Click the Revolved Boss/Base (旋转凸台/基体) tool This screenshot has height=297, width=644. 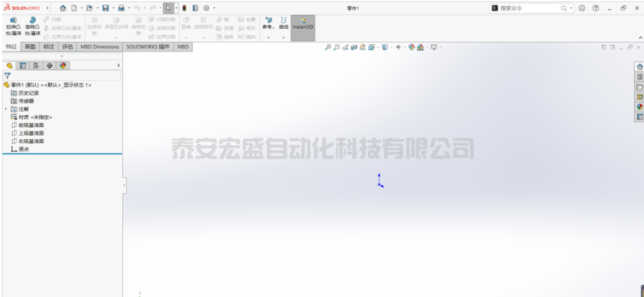(x=32, y=27)
